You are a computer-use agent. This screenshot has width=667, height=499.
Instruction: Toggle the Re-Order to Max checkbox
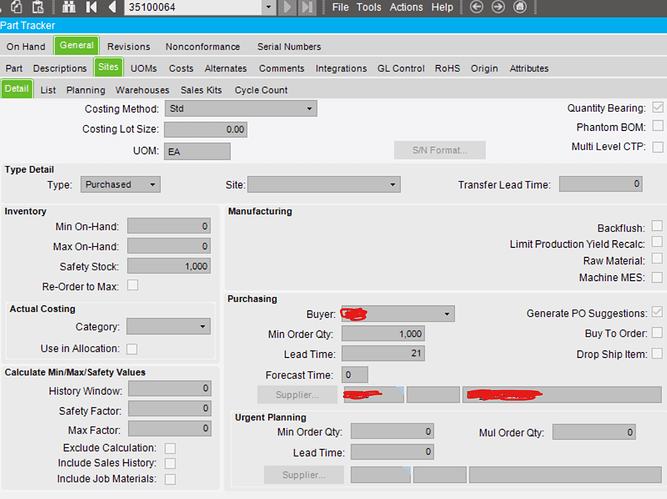click(133, 285)
